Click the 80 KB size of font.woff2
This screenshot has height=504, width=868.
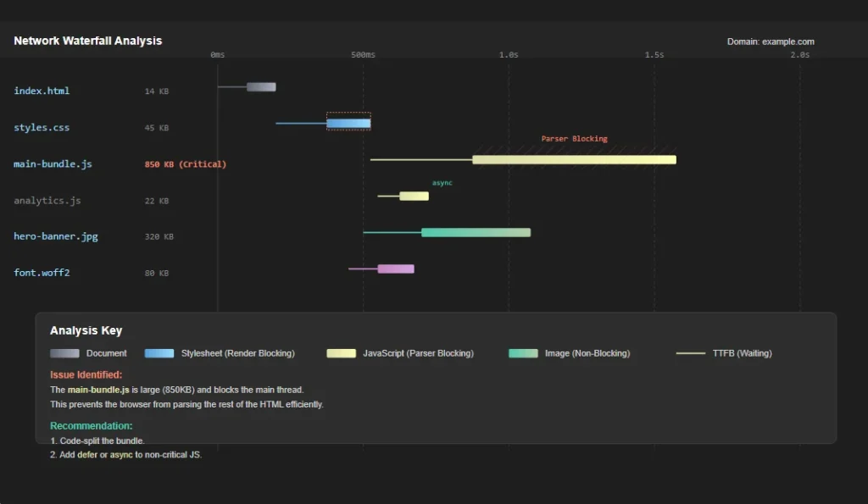point(157,274)
